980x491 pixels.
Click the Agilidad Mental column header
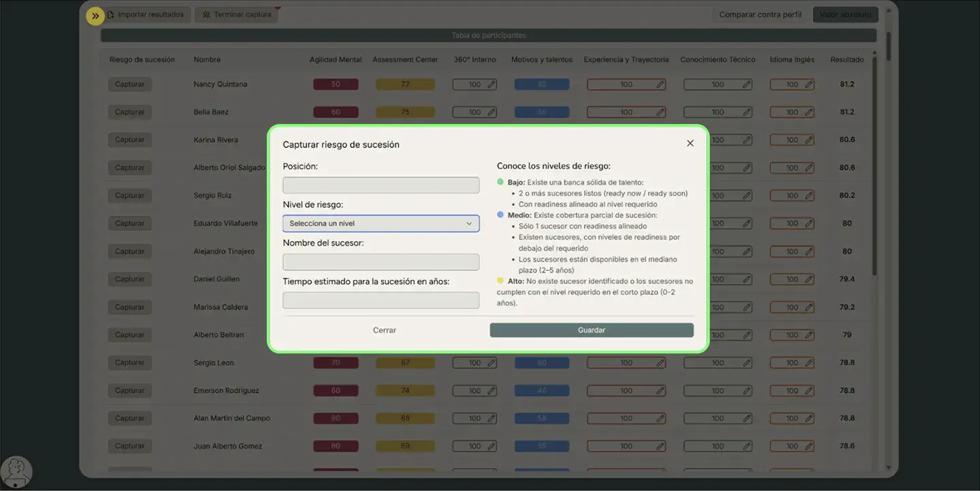[336, 60]
